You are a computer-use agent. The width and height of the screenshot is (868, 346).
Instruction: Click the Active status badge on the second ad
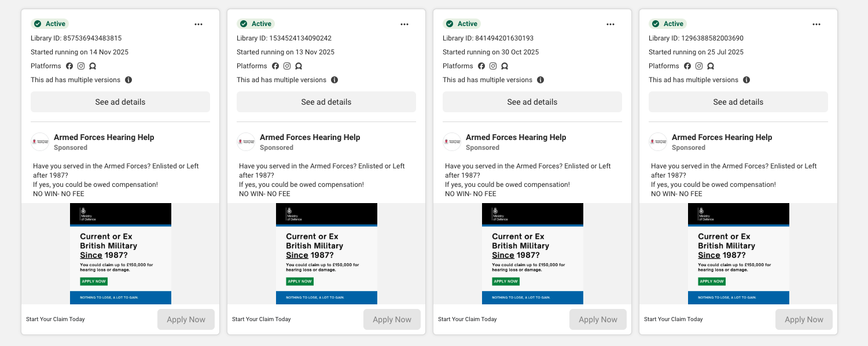coord(256,24)
